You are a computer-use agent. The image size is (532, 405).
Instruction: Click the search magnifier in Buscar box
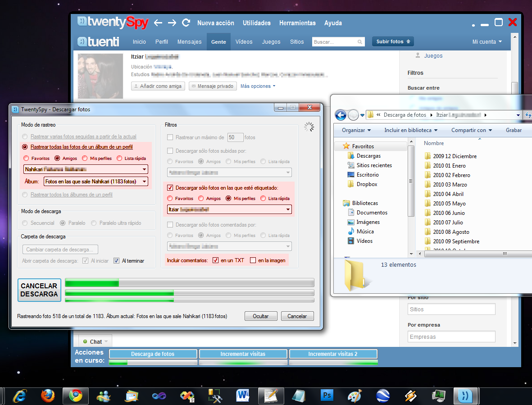coord(360,42)
